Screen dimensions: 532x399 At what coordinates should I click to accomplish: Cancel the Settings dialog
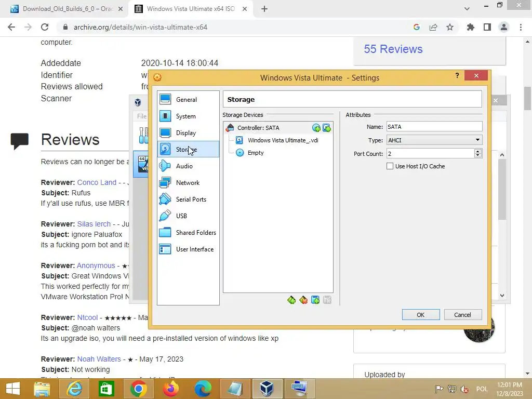click(463, 314)
